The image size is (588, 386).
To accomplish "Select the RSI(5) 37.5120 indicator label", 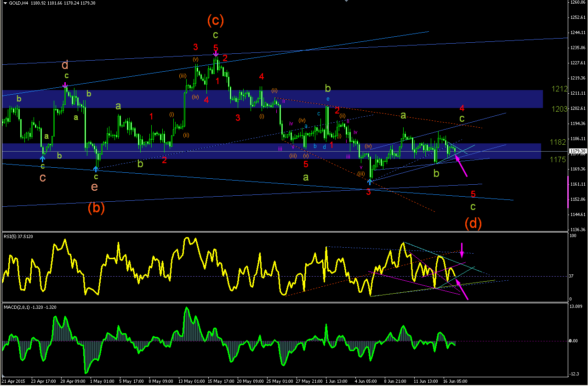I will point(18,236).
